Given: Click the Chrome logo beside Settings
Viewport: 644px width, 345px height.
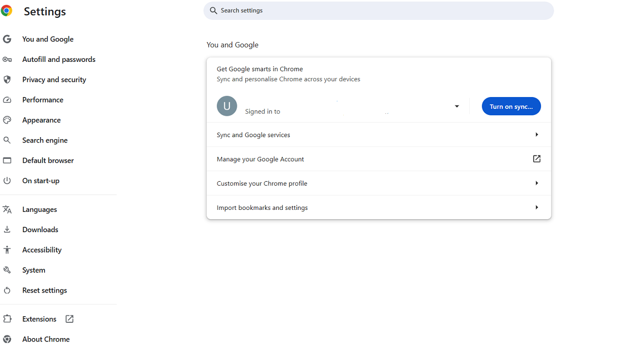Looking at the screenshot, I should pyautogui.click(x=6, y=11).
